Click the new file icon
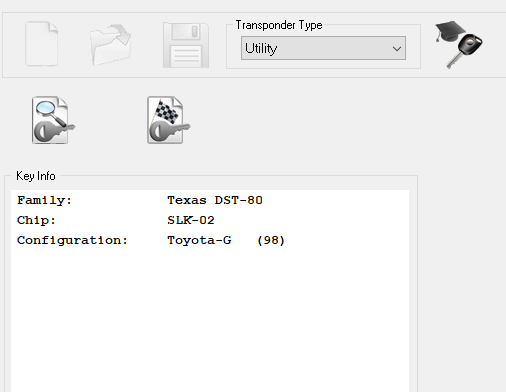Viewport: 506px width, 392px height. point(42,44)
